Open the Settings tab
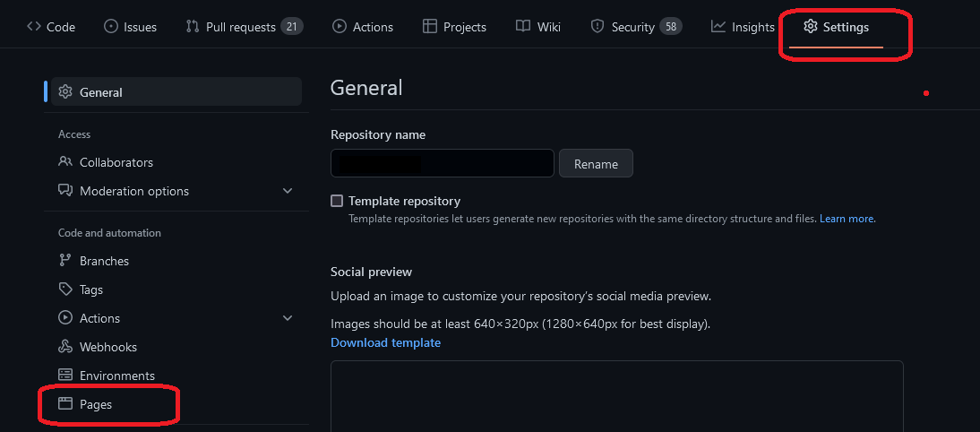The width and height of the screenshot is (980, 432). pos(836,27)
